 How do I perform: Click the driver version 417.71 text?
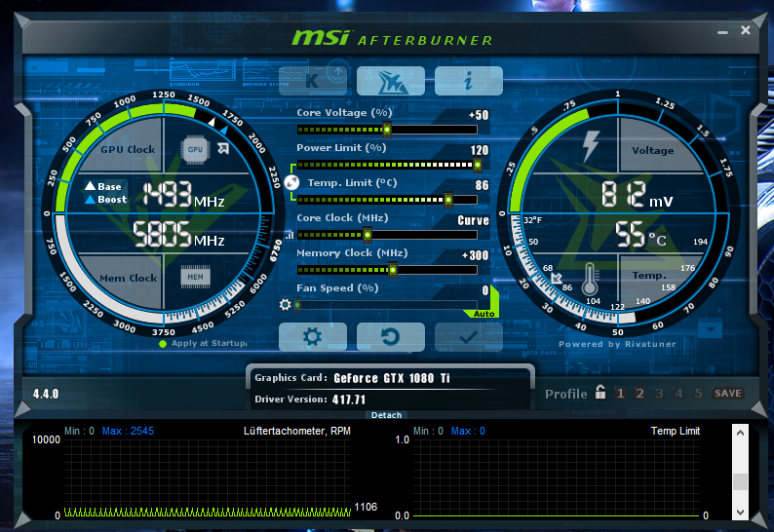pyautogui.click(x=349, y=399)
